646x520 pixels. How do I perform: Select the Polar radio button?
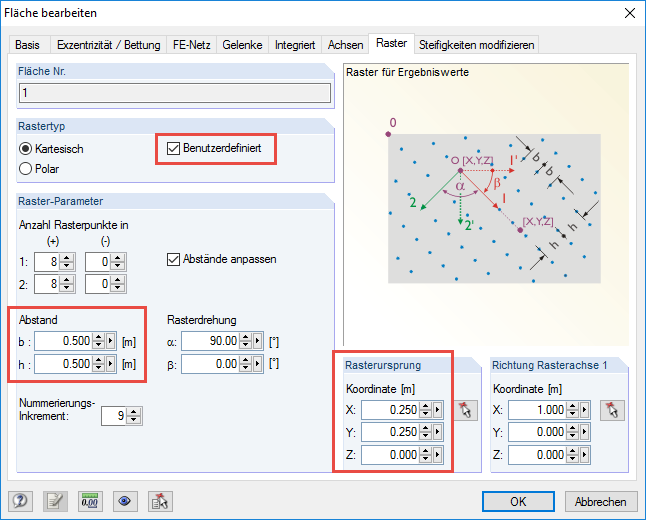26,169
